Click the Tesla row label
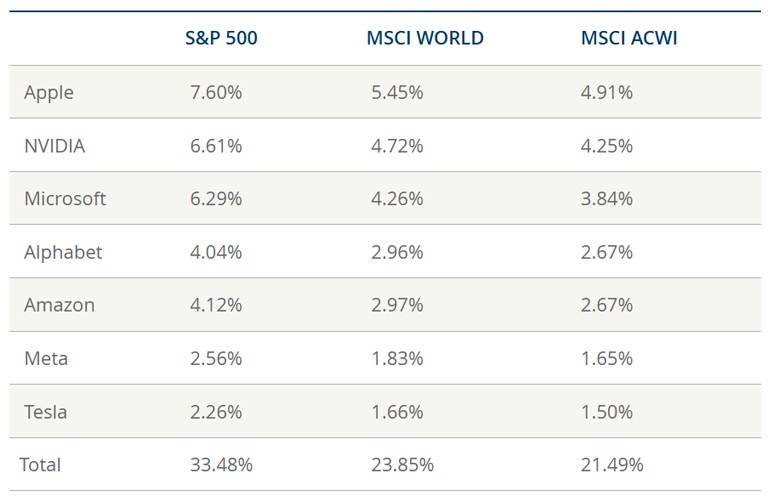This screenshot has height=498, width=770. point(46,411)
